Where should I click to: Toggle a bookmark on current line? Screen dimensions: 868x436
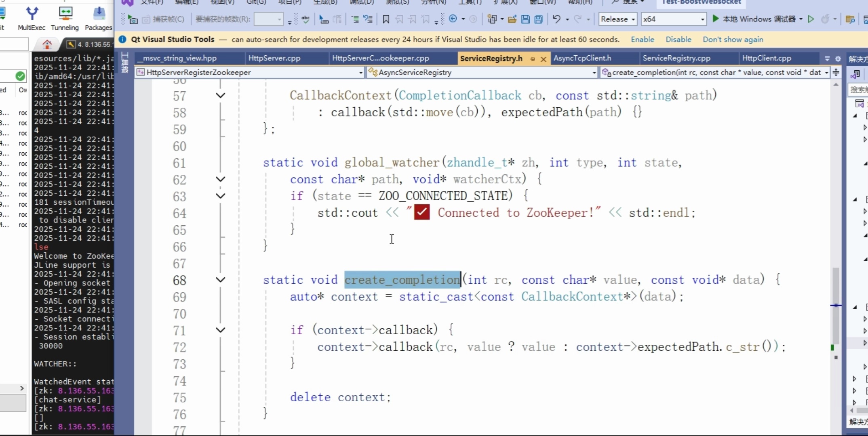(386, 19)
